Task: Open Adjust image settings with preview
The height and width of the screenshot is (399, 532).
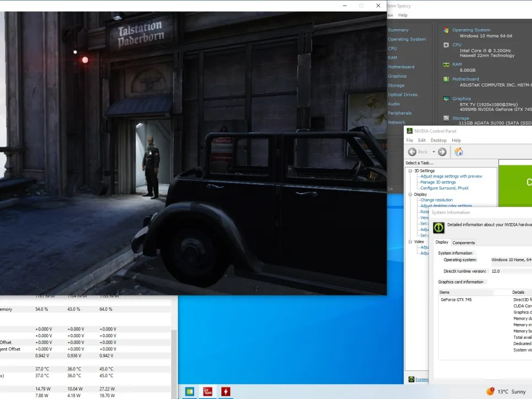Action: pyautogui.click(x=451, y=176)
